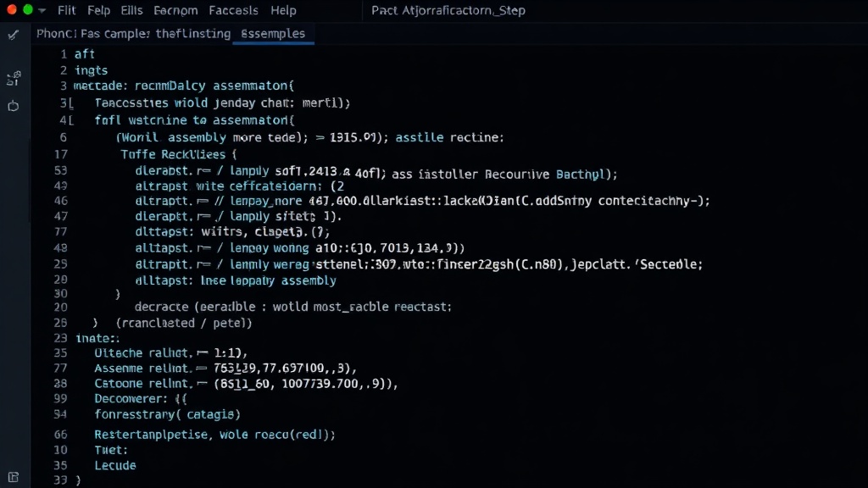Click 'mectade: recnmDalcy assemmaton{' line
Viewport: 868px width, 488px height.
(x=184, y=86)
